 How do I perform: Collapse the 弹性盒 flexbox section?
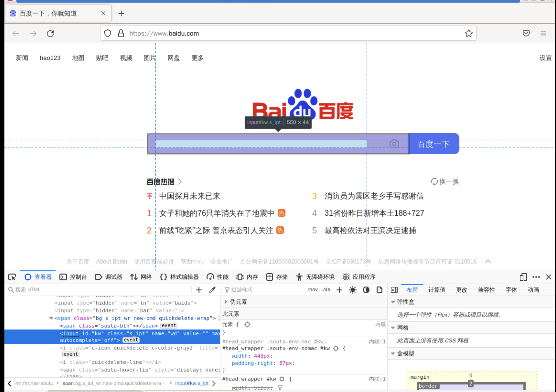(393, 302)
